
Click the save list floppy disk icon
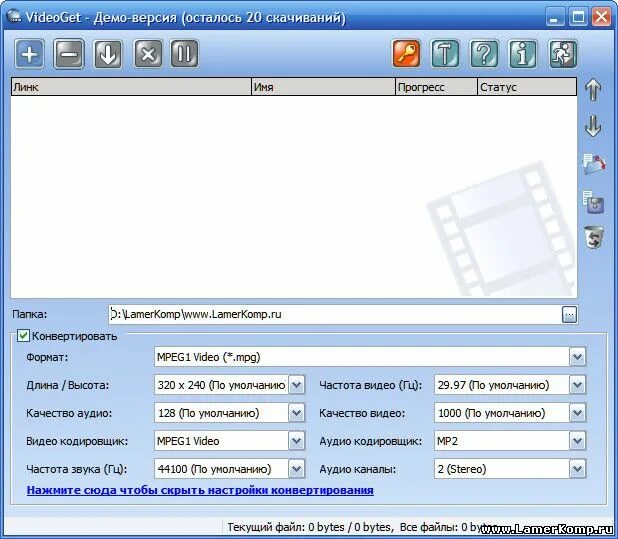coord(593,202)
